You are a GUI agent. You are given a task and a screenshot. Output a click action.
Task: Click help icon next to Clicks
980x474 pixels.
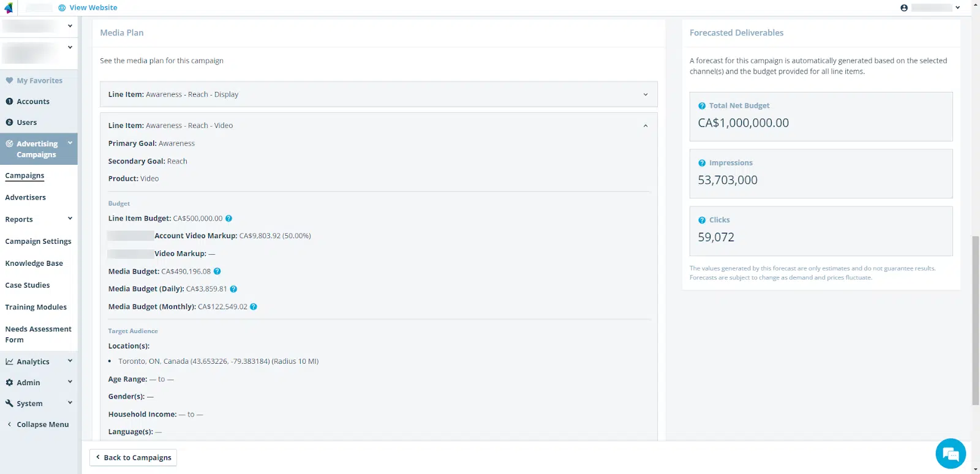pos(702,220)
